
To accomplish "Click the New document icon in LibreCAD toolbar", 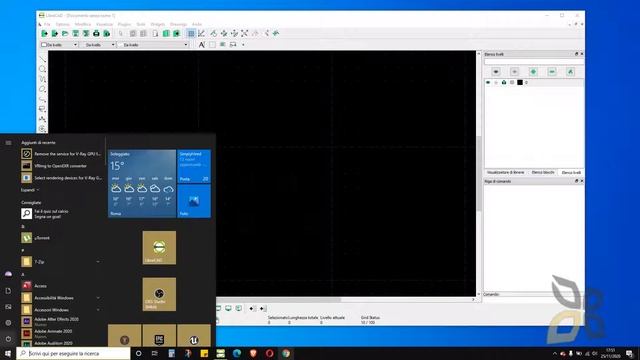I will (x=44, y=33).
